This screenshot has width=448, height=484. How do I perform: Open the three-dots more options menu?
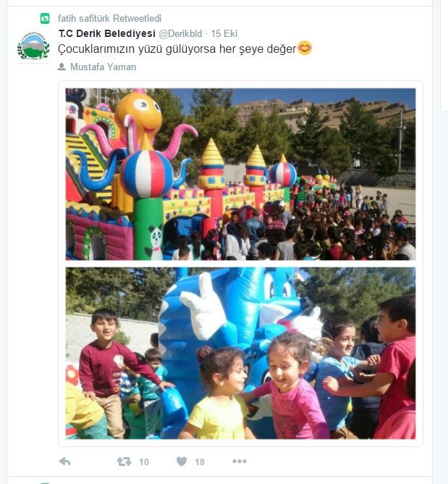pyautogui.click(x=240, y=461)
